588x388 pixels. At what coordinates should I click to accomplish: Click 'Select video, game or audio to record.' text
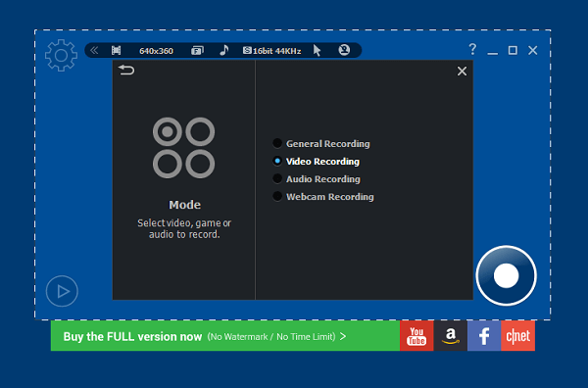[x=184, y=228]
